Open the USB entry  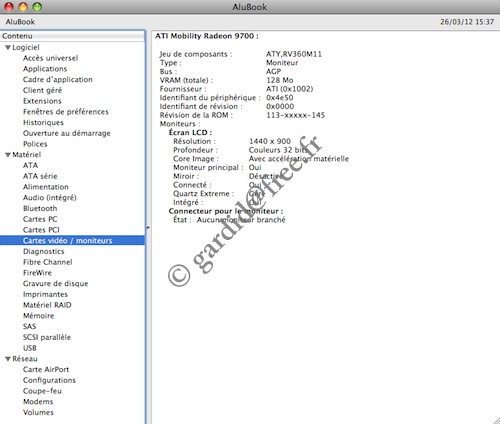tap(30, 348)
